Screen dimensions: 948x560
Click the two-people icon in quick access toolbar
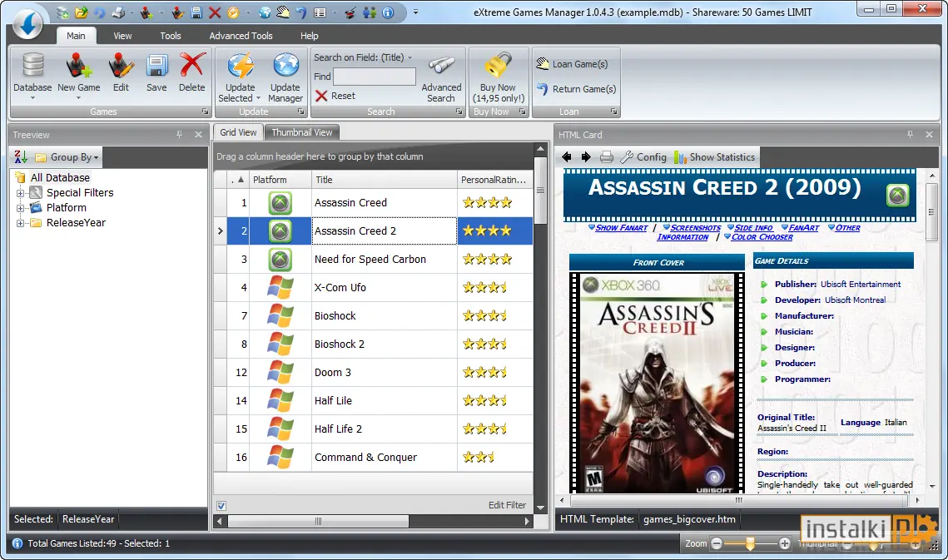(370, 12)
